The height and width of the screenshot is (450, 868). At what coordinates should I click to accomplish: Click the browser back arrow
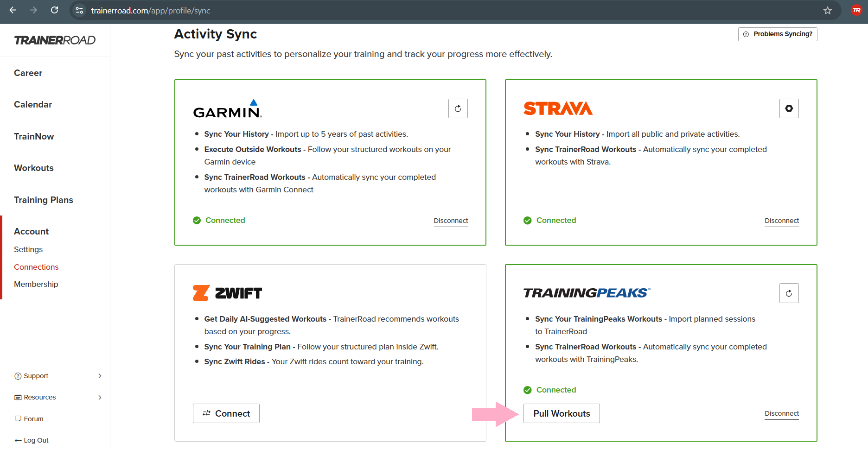13,10
